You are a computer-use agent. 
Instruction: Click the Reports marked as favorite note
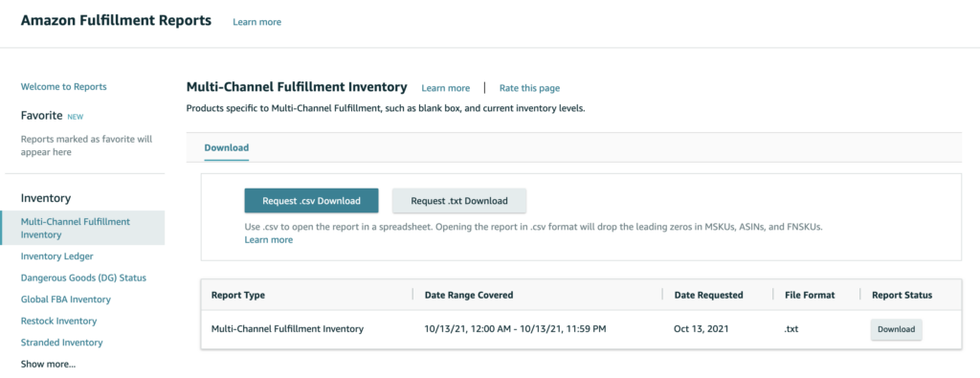click(86, 145)
